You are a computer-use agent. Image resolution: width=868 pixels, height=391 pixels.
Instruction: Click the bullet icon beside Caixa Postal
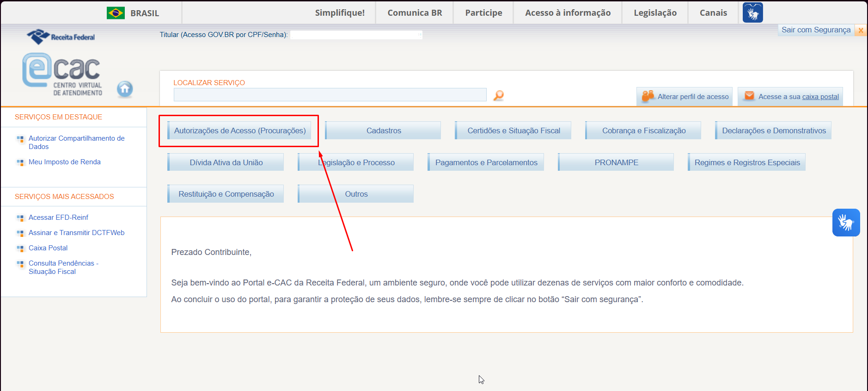[x=20, y=248]
